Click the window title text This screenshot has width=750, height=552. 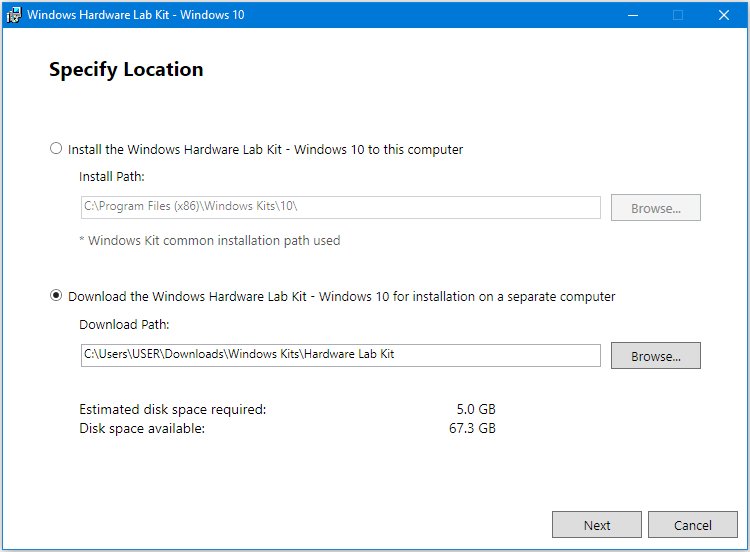tap(136, 15)
